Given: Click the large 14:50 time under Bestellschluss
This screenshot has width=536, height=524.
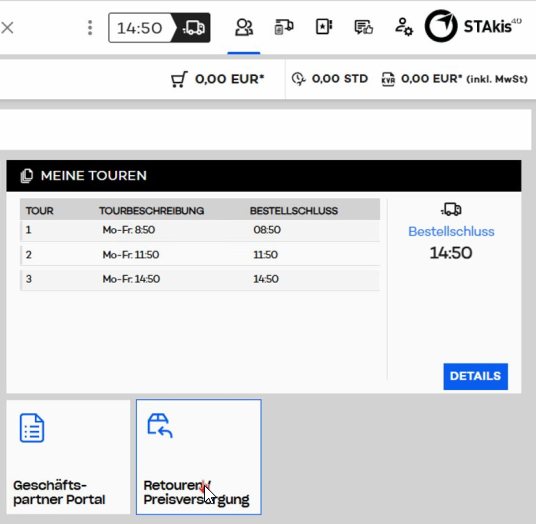Looking at the screenshot, I should click(451, 253).
